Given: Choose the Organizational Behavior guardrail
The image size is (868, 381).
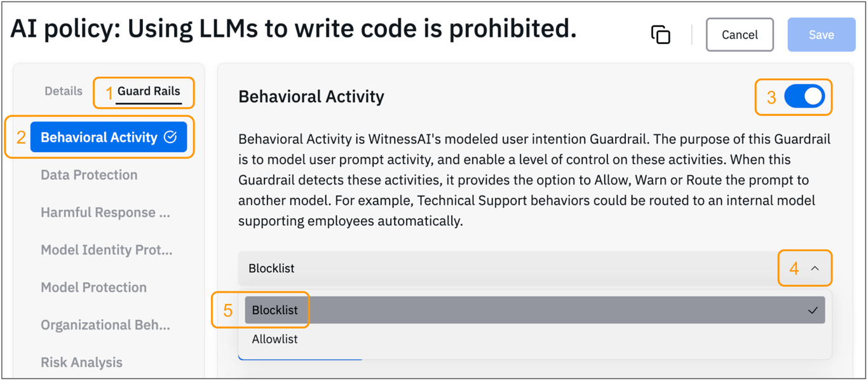Looking at the screenshot, I should (105, 325).
